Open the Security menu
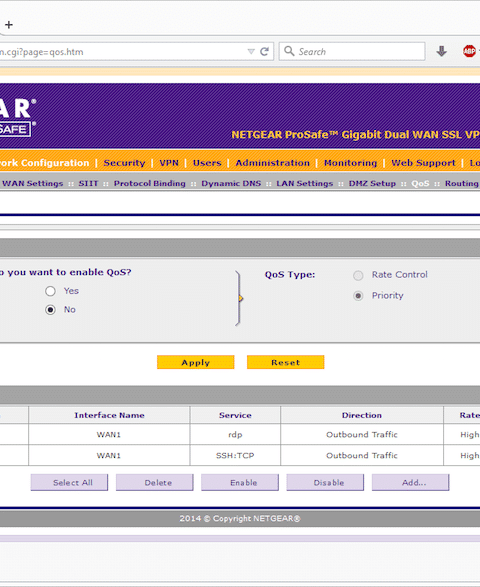The width and height of the screenshot is (480, 587). point(124,163)
